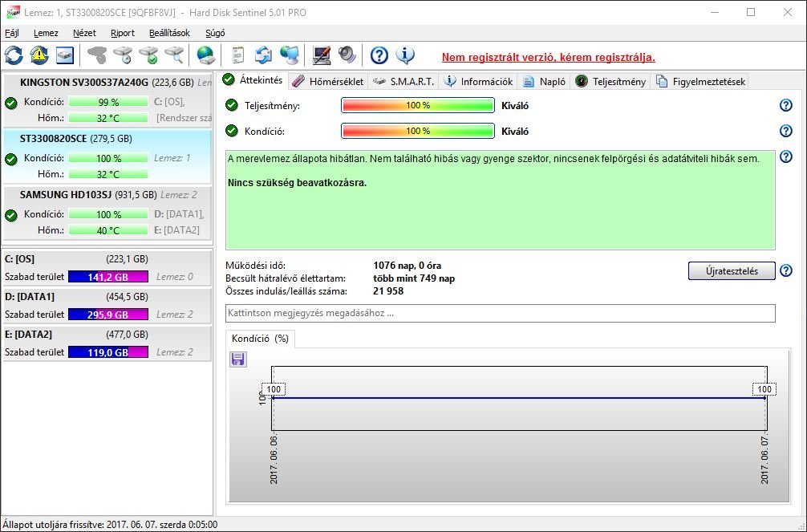Open the Riport menu
Viewport: 807px width, 532px height.
click(x=123, y=33)
